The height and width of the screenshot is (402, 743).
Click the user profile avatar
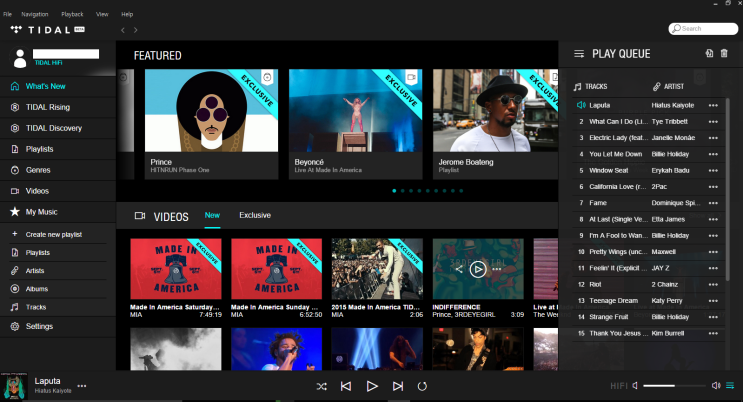tap(20, 58)
